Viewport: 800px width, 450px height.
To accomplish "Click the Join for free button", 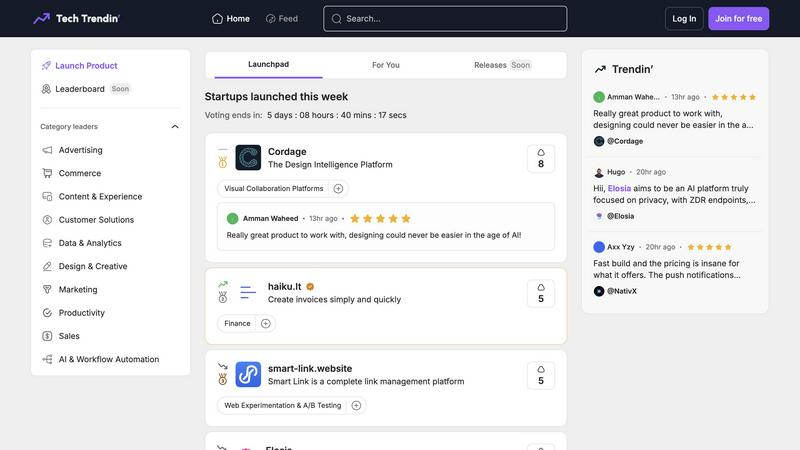I will pos(738,19).
